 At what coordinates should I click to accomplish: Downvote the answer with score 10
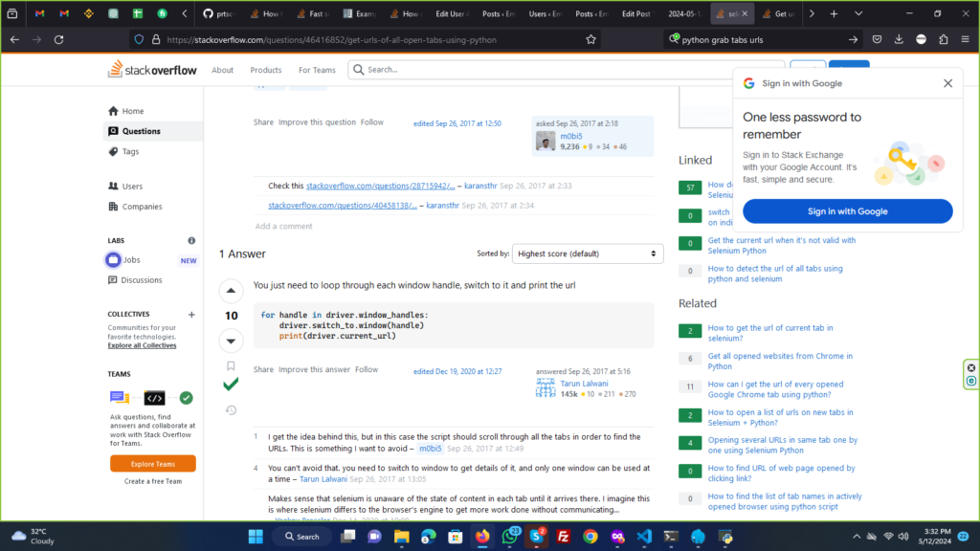(x=231, y=341)
